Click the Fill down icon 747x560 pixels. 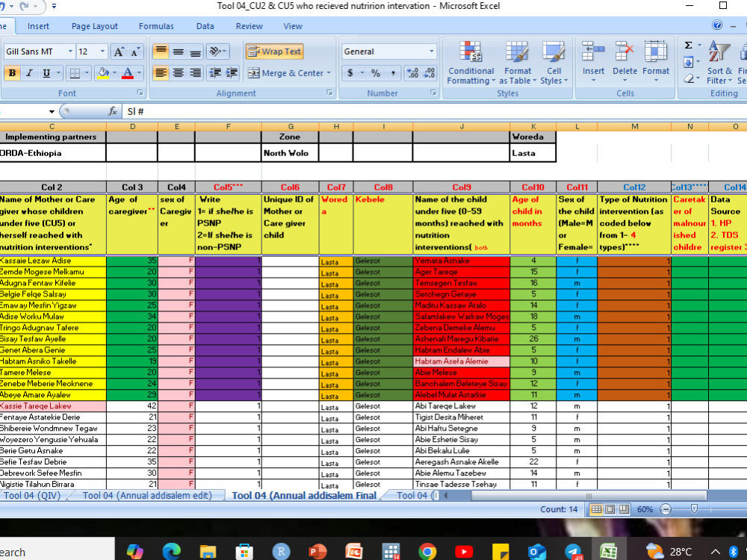click(689, 62)
